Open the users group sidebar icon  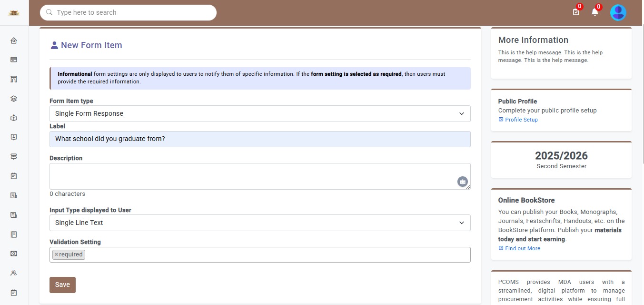click(x=14, y=273)
